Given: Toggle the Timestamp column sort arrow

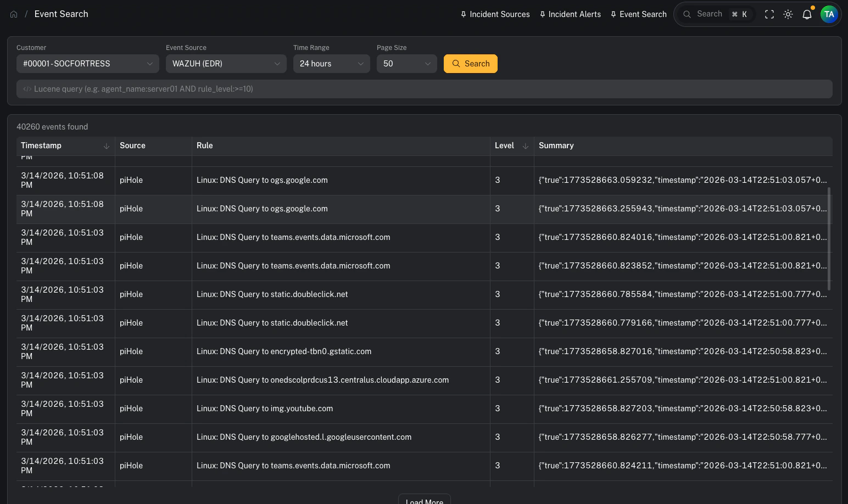Looking at the screenshot, I should click(106, 146).
